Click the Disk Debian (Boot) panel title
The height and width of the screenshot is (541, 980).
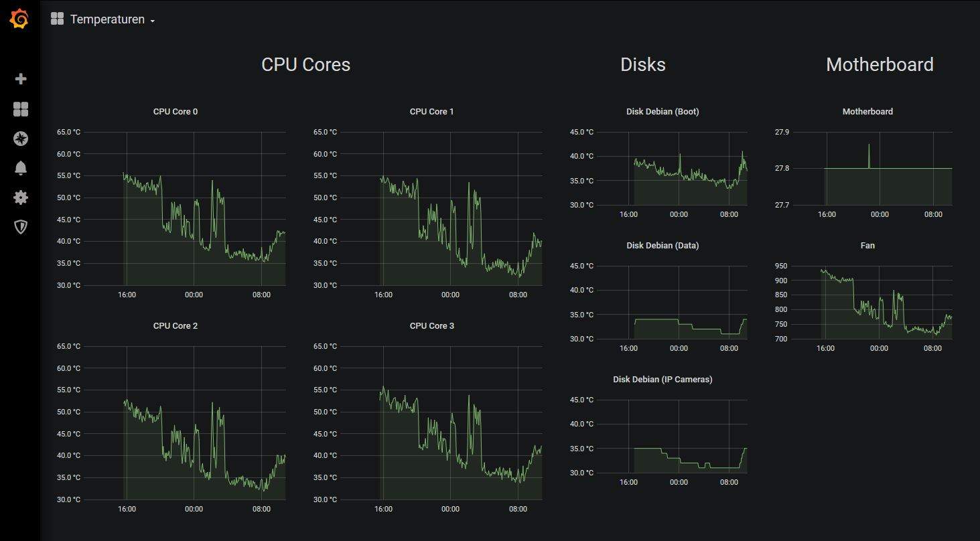coord(662,112)
